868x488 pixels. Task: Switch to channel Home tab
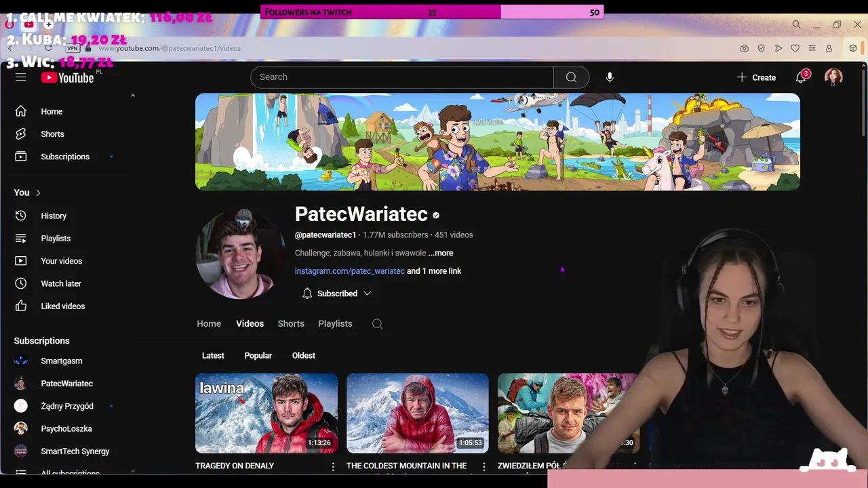click(209, 324)
